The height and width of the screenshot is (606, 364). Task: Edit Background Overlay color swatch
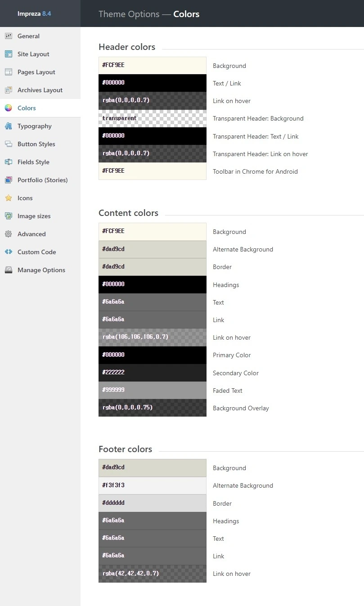153,408
